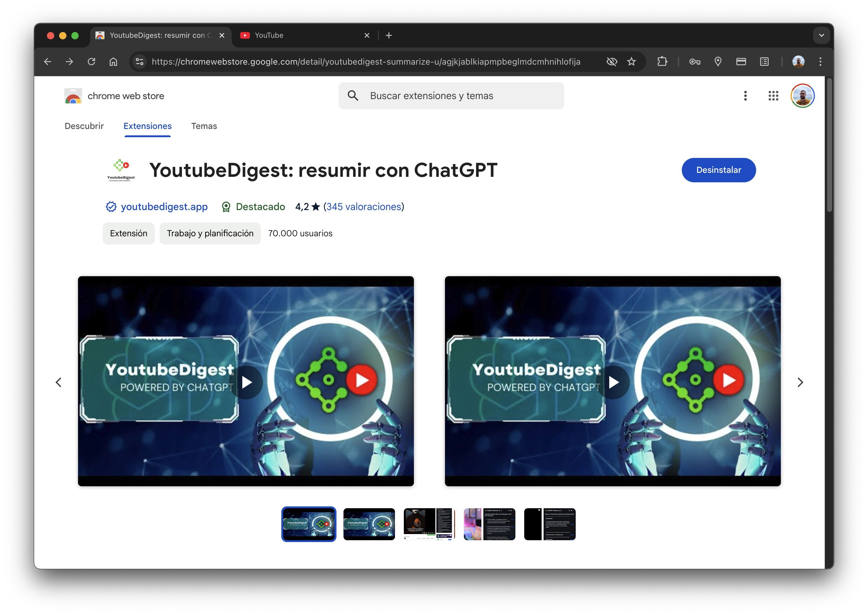Click the browser profile avatar in toolbar
This screenshot has width=868, height=614.
(799, 62)
